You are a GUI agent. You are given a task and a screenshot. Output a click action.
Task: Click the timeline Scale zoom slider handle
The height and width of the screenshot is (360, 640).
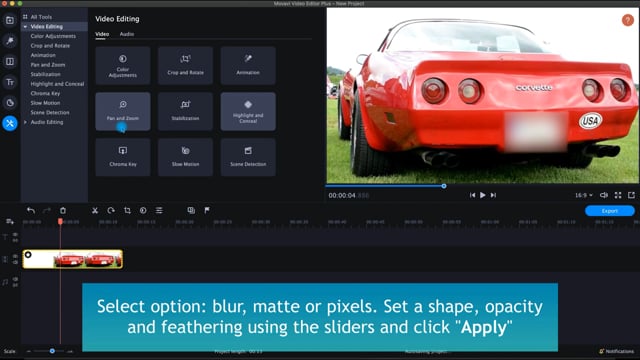click(x=52, y=351)
